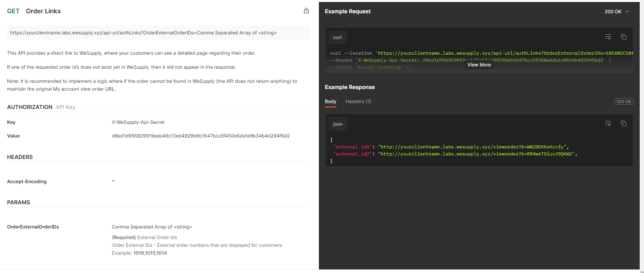This screenshot has width=644, height=273.
Task: Click the API Key authorization type label
Action: 65,107
